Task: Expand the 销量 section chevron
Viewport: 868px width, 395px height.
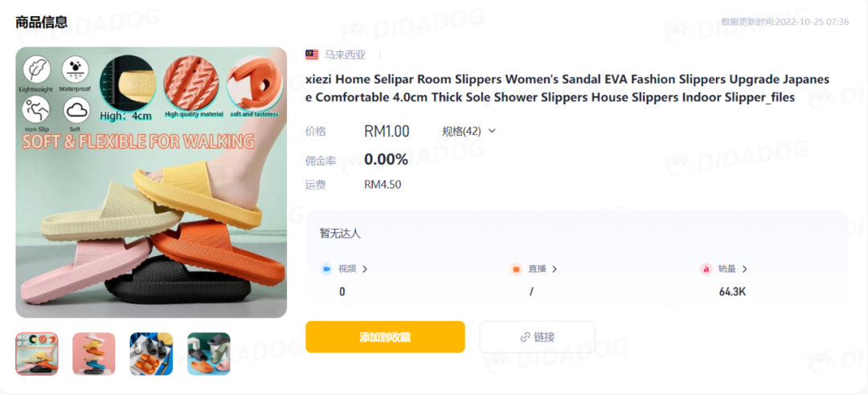Action: click(x=744, y=269)
